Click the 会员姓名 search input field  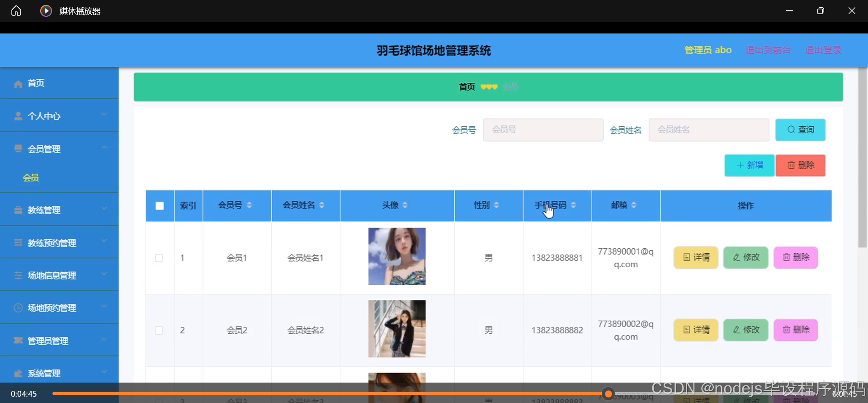tap(709, 130)
